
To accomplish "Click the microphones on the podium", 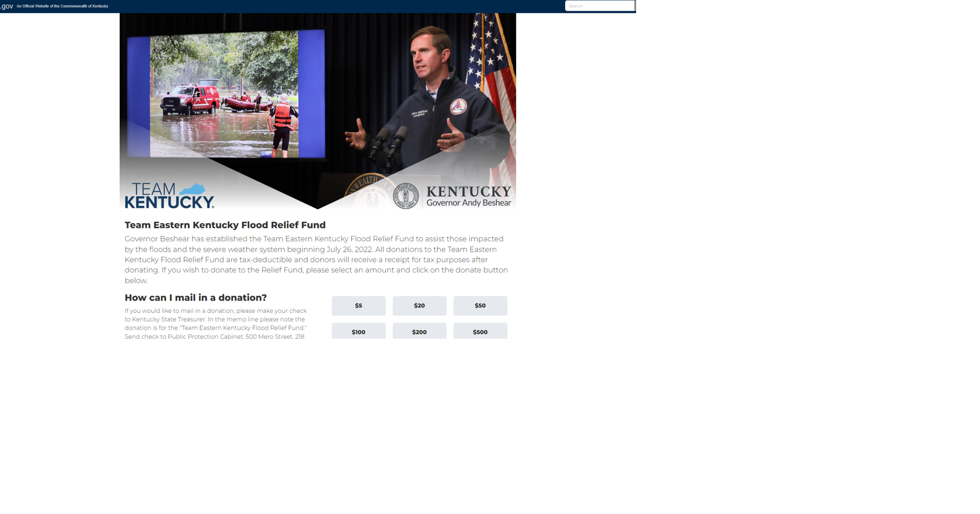I will point(389,140).
